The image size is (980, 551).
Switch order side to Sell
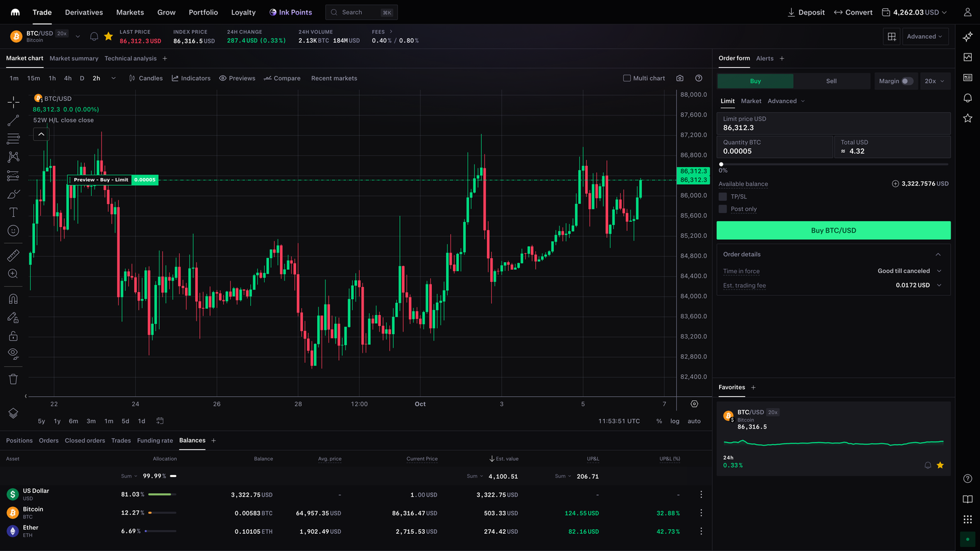click(x=831, y=81)
